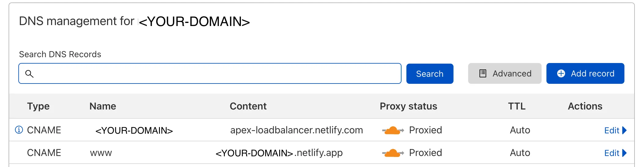644x167 pixels.
Task: Click the Type column header
Action: 38,106
